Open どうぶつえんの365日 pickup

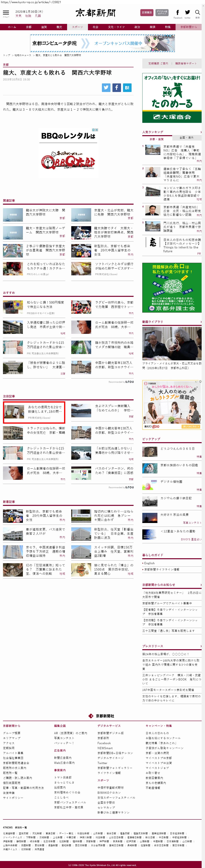click(177, 449)
